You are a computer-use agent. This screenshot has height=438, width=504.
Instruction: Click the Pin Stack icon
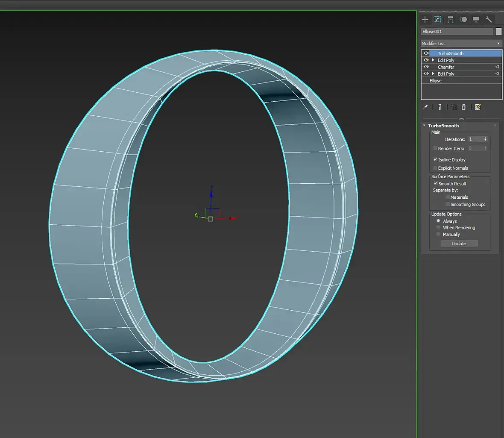425,107
